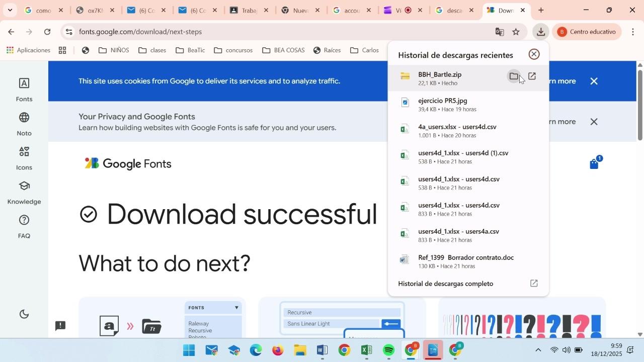Toggle dark mode moon icon

[x=24, y=314]
